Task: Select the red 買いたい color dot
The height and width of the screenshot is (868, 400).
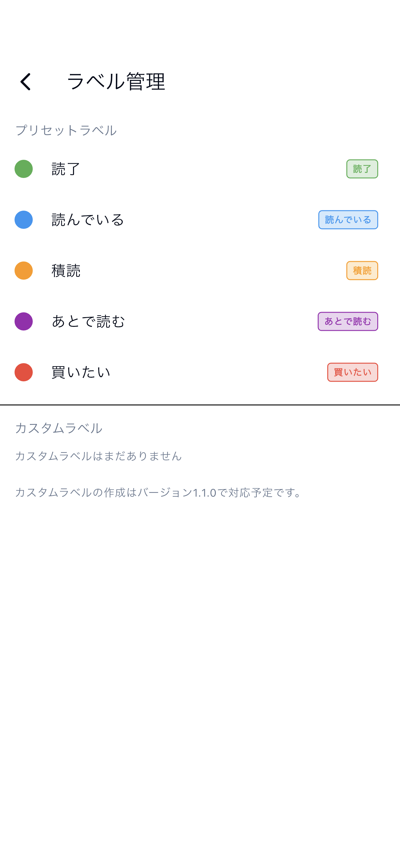Action: coord(24,372)
